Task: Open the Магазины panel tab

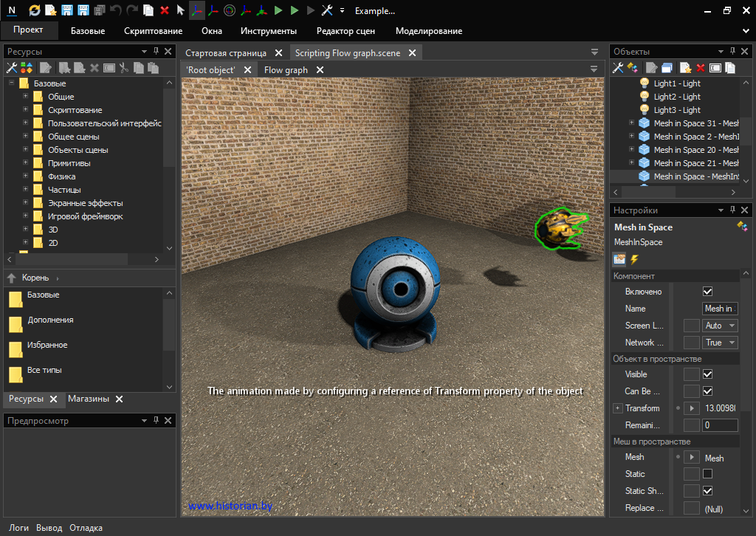Action: [89, 399]
